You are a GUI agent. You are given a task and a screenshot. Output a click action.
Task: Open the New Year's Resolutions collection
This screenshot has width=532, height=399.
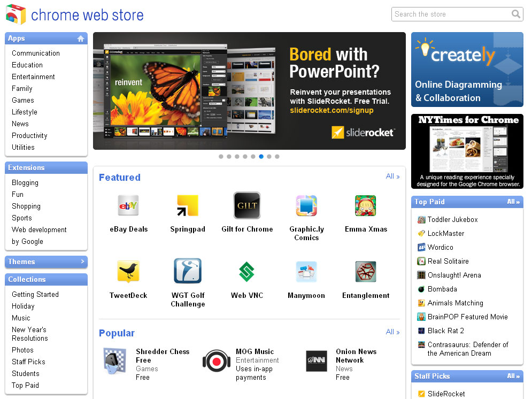coord(30,334)
